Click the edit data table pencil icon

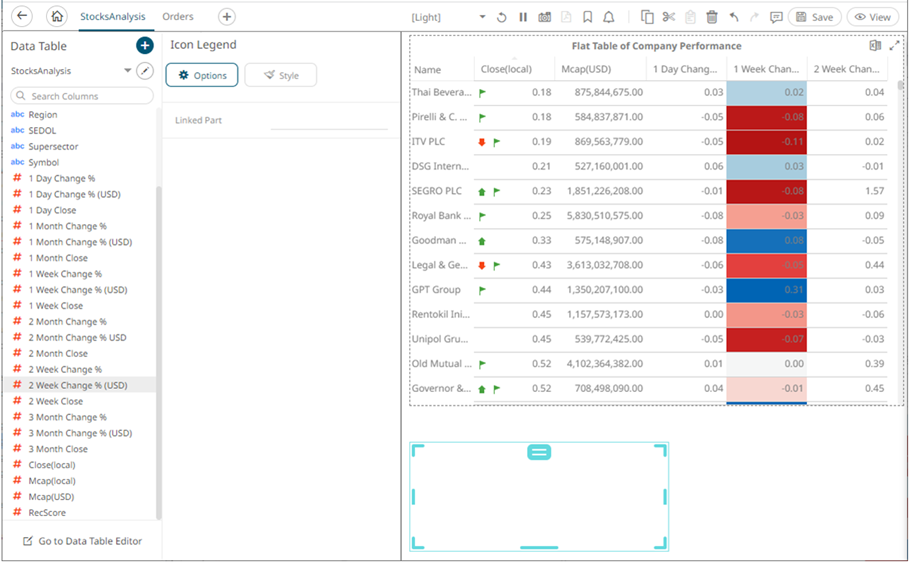coord(146,71)
